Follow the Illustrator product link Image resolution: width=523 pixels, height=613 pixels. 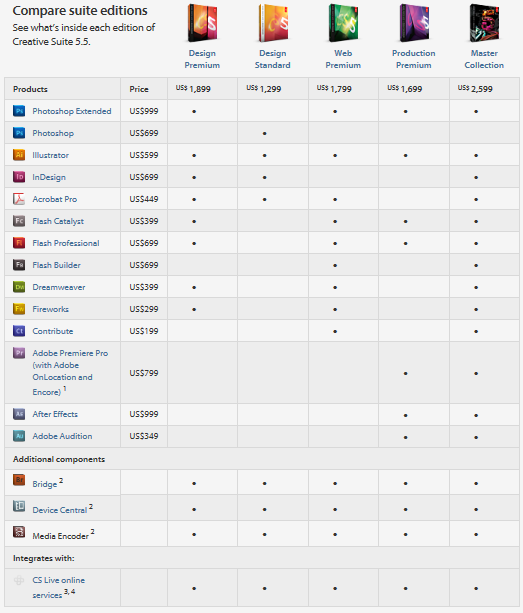(x=51, y=155)
